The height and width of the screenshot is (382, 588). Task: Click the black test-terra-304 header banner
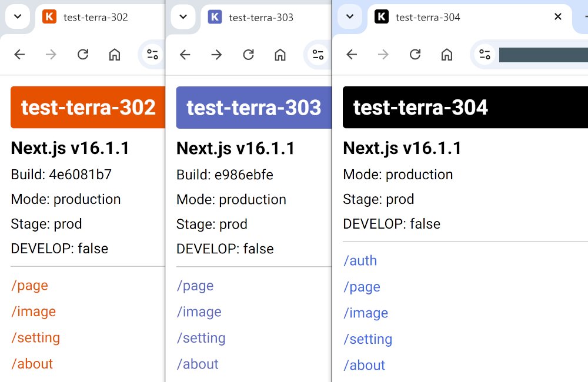[465, 107]
